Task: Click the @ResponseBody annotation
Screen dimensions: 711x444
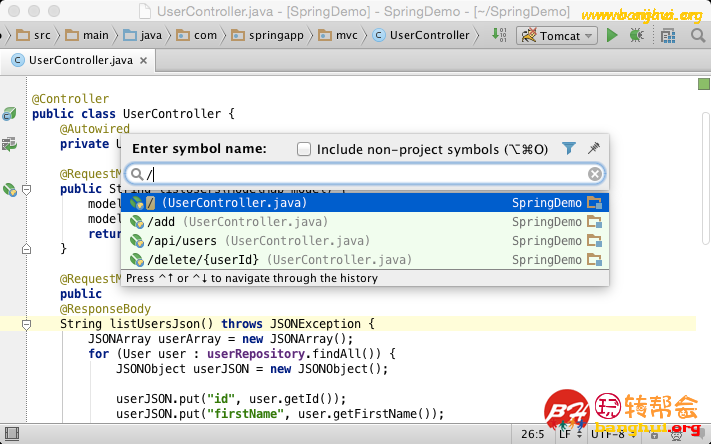Action: tap(105, 309)
